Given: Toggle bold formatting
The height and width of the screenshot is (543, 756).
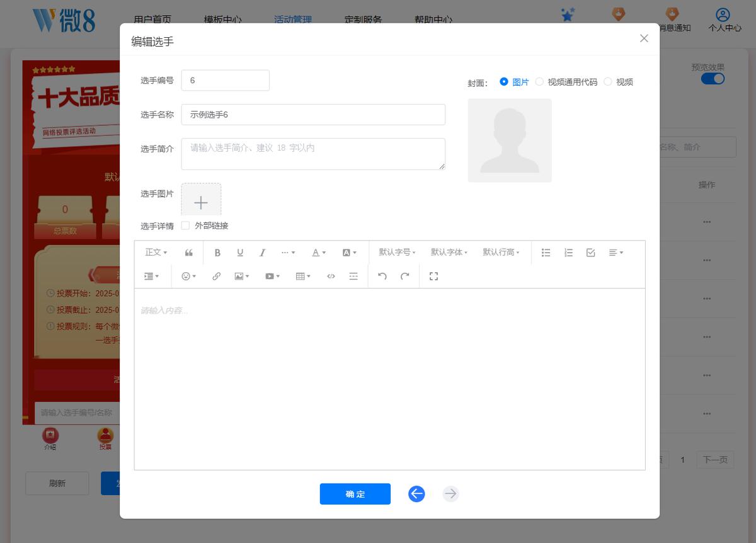Looking at the screenshot, I should point(217,253).
